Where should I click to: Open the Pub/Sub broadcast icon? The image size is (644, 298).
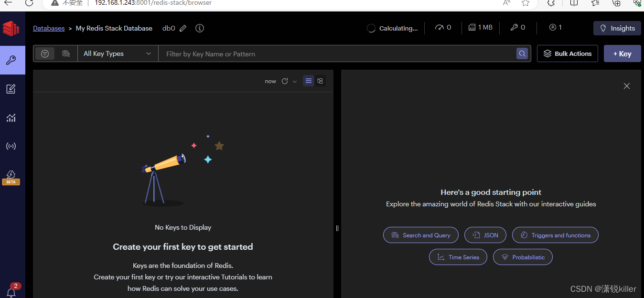click(x=11, y=146)
